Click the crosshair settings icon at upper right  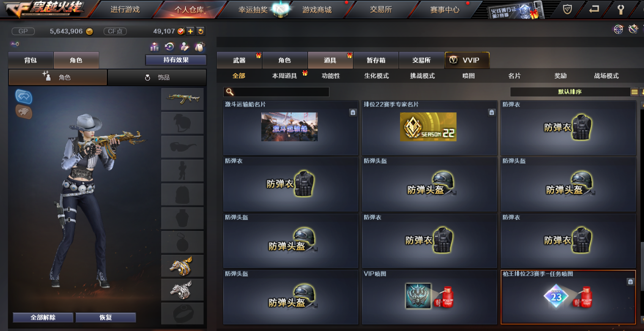619,29
